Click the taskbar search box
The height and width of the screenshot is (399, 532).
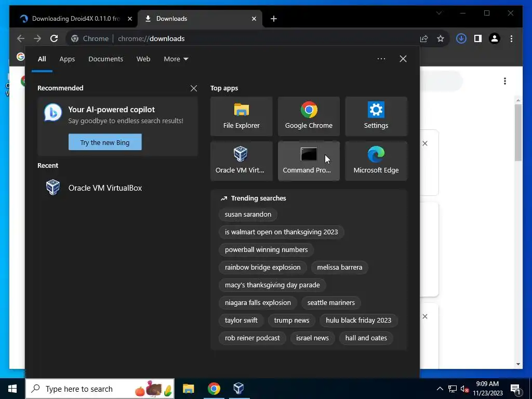coord(100,389)
